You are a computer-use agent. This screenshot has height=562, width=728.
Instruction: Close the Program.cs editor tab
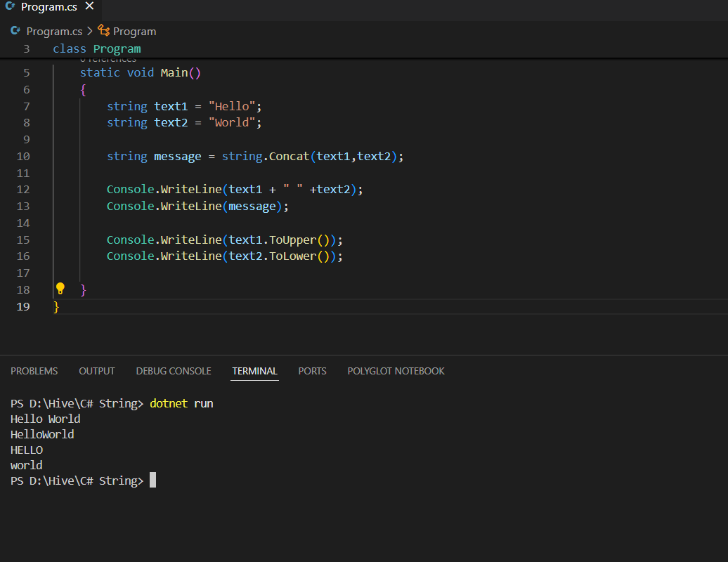click(x=90, y=6)
